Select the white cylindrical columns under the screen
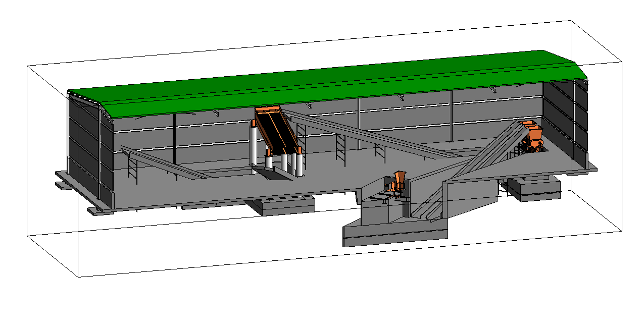The image size is (644, 330). coord(277,150)
